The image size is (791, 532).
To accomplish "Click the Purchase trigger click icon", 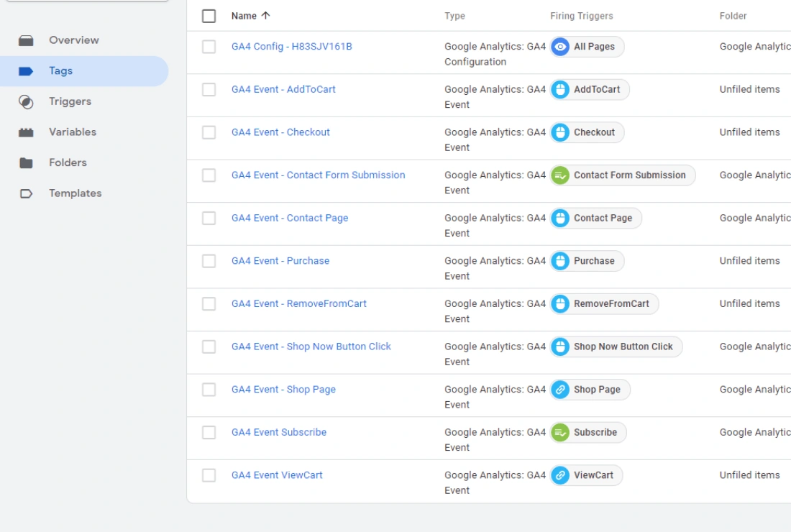I will tap(560, 261).
